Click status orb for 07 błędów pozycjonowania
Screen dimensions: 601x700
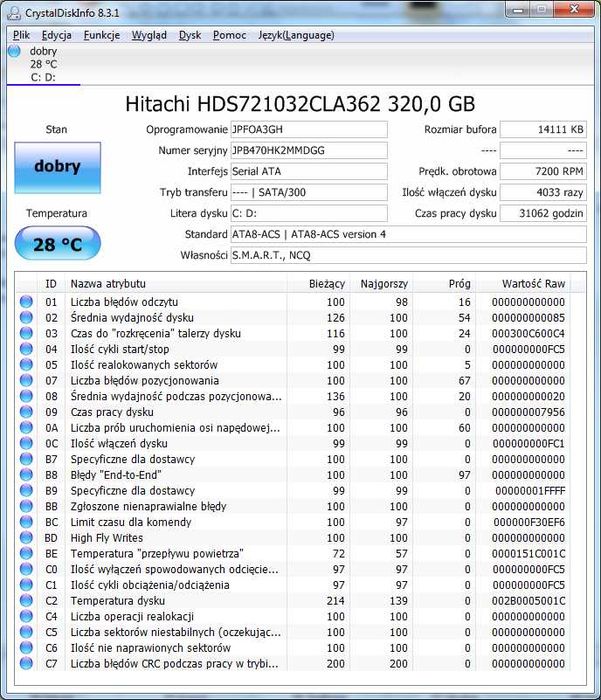coord(26,380)
